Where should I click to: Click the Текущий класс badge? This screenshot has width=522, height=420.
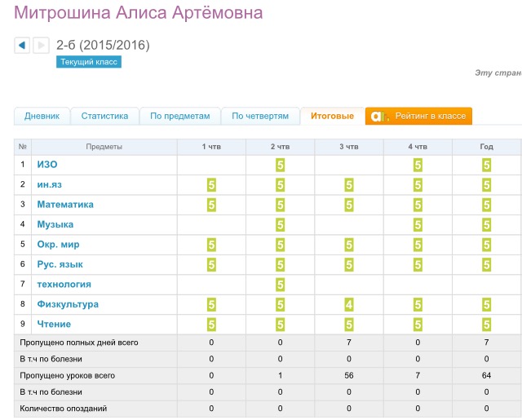pyautogui.click(x=89, y=62)
